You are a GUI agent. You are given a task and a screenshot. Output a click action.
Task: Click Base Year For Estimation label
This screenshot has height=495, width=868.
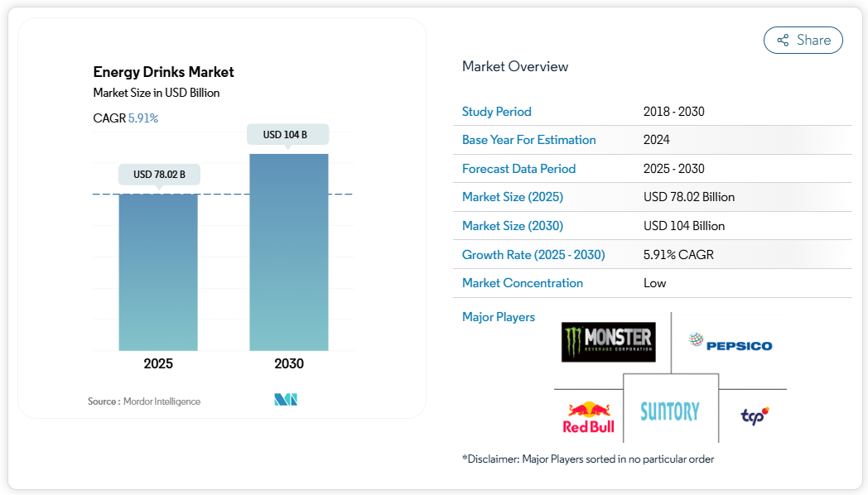529,140
